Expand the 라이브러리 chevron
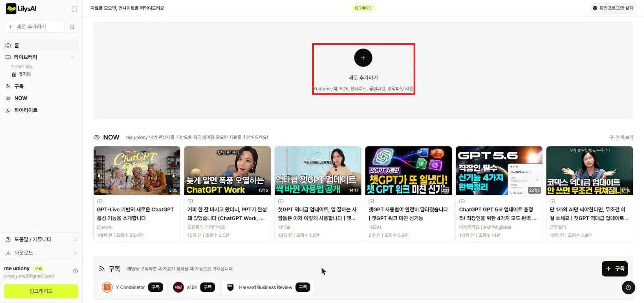 (x=73, y=58)
